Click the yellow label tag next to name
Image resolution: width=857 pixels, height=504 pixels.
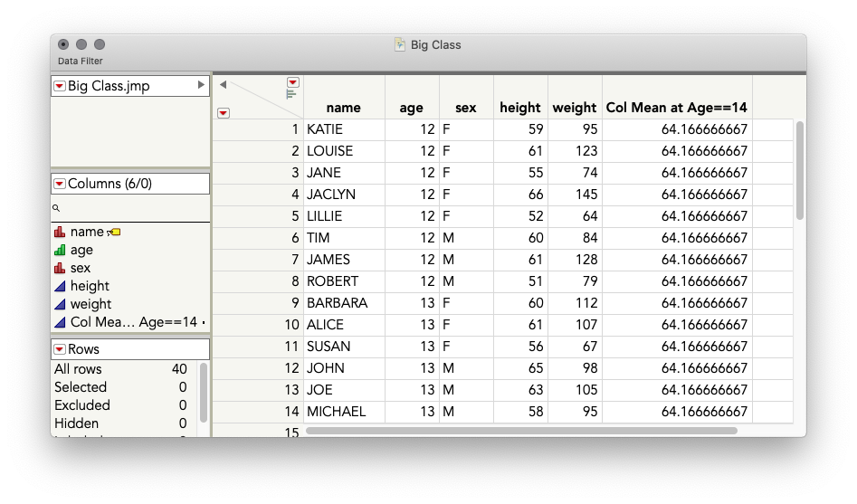(x=114, y=233)
